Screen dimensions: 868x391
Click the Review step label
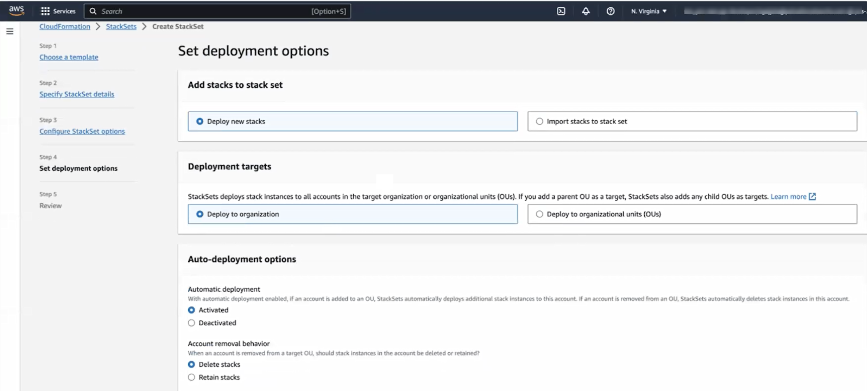(50, 205)
